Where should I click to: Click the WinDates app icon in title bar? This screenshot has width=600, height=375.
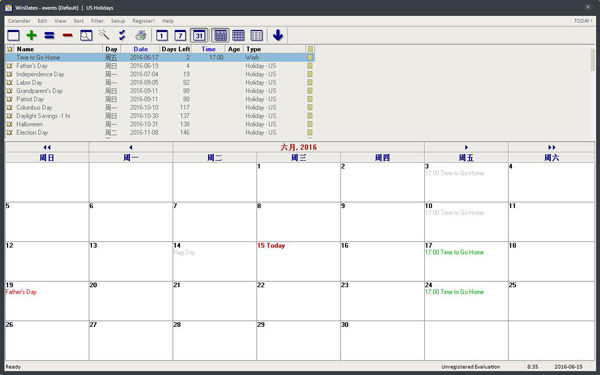(x=8, y=8)
